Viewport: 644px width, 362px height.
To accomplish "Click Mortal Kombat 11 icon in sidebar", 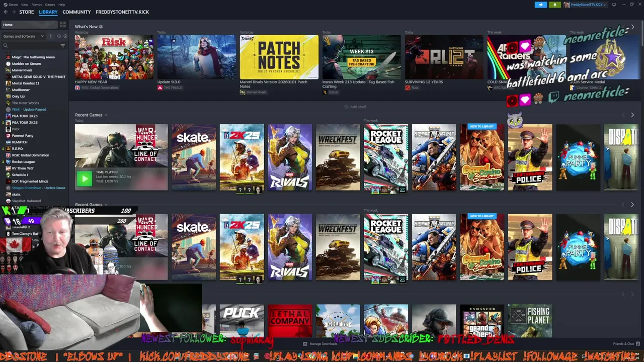I will (8, 83).
